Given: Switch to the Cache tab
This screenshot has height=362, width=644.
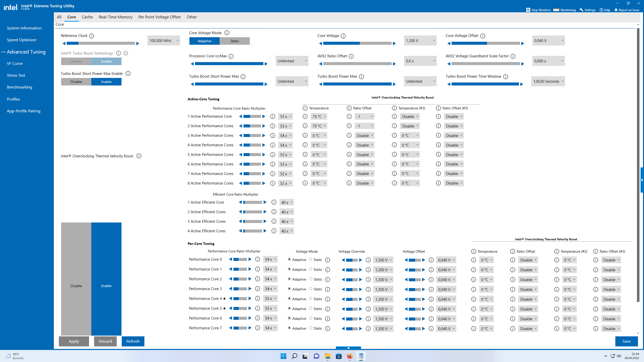Looking at the screenshot, I should point(87,17).
